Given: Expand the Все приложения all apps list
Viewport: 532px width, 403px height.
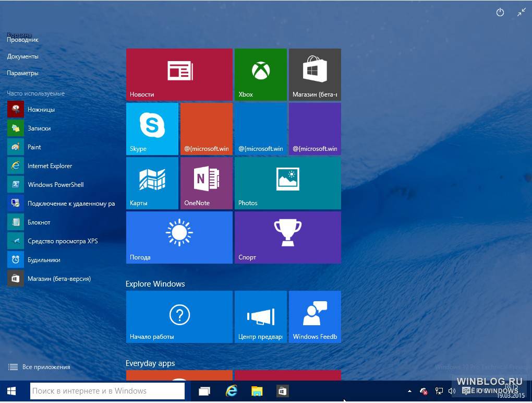Looking at the screenshot, I should [x=39, y=366].
